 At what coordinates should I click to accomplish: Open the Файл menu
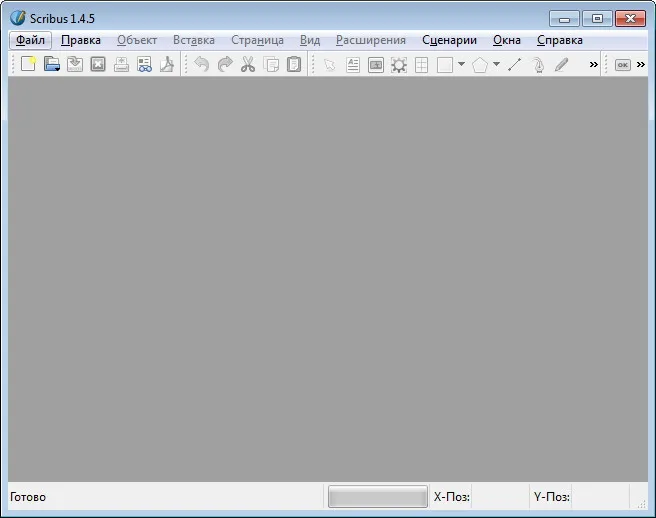pyautogui.click(x=30, y=40)
